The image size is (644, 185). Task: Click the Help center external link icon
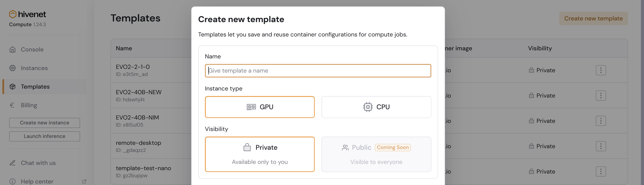pyautogui.click(x=84, y=181)
